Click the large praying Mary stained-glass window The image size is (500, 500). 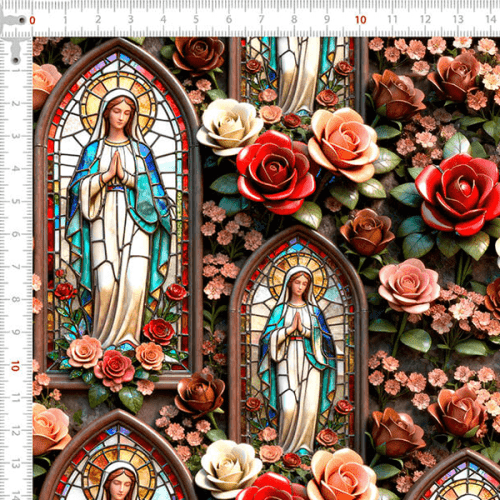coord(117,213)
